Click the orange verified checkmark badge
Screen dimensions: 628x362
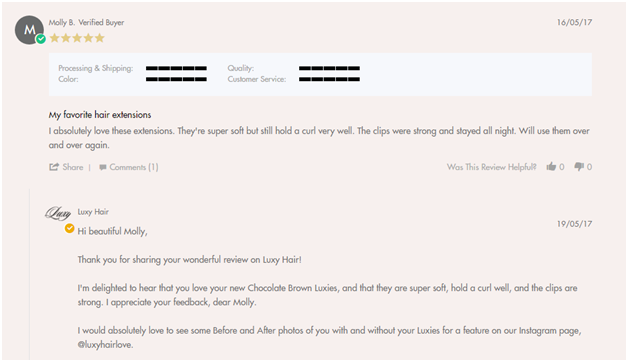click(70, 228)
